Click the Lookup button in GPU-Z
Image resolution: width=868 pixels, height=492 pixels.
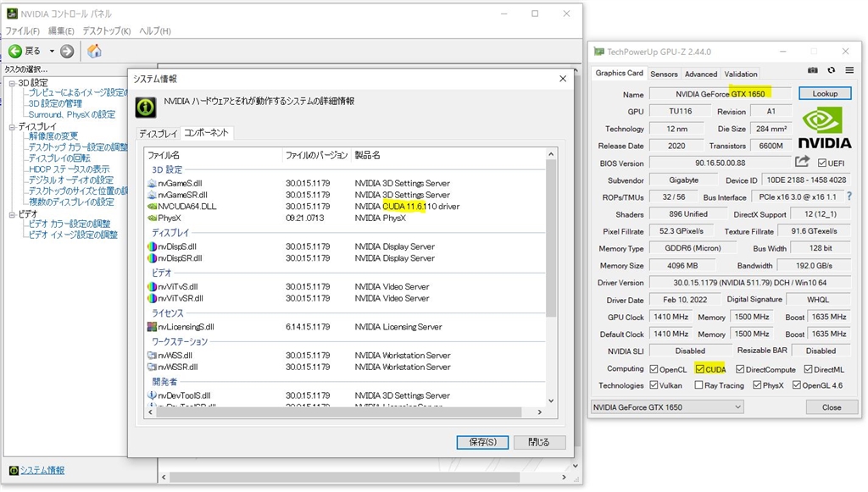(x=825, y=94)
